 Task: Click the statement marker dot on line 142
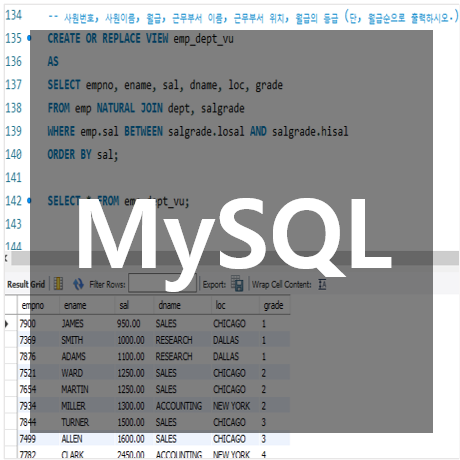click(29, 201)
